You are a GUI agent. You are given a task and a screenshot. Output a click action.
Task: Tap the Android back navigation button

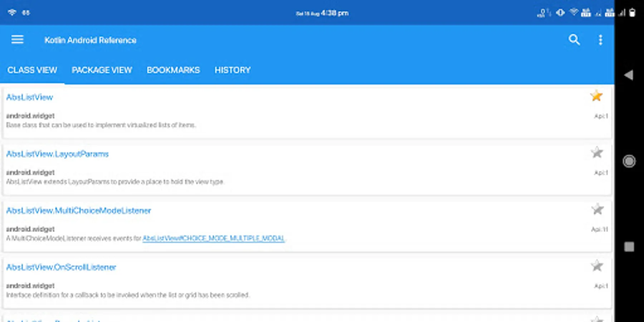(x=629, y=75)
